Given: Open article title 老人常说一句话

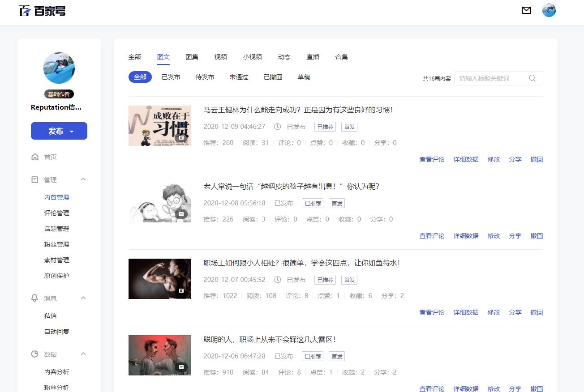Looking at the screenshot, I should tap(292, 187).
